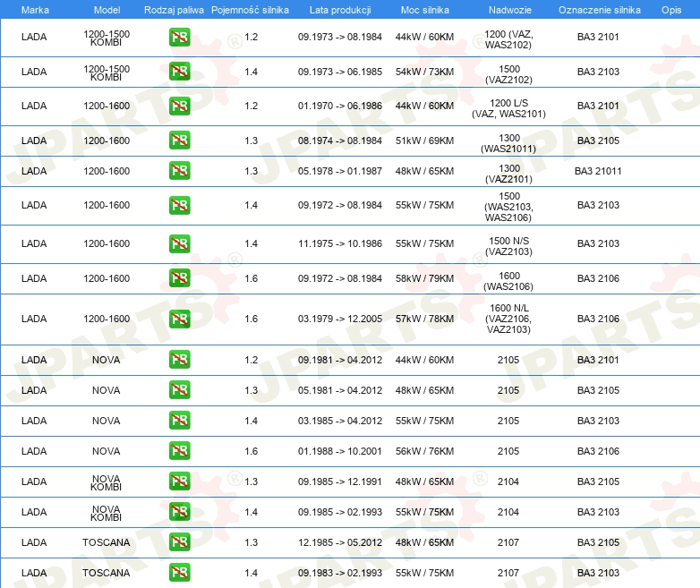Click the Moc silnika column header
The image size is (700, 588).
pyautogui.click(x=424, y=10)
